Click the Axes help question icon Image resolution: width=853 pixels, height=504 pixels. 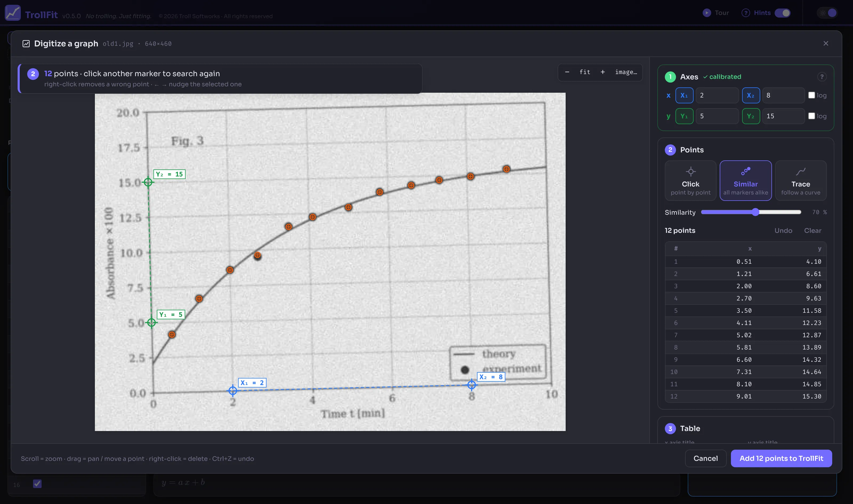822,77
